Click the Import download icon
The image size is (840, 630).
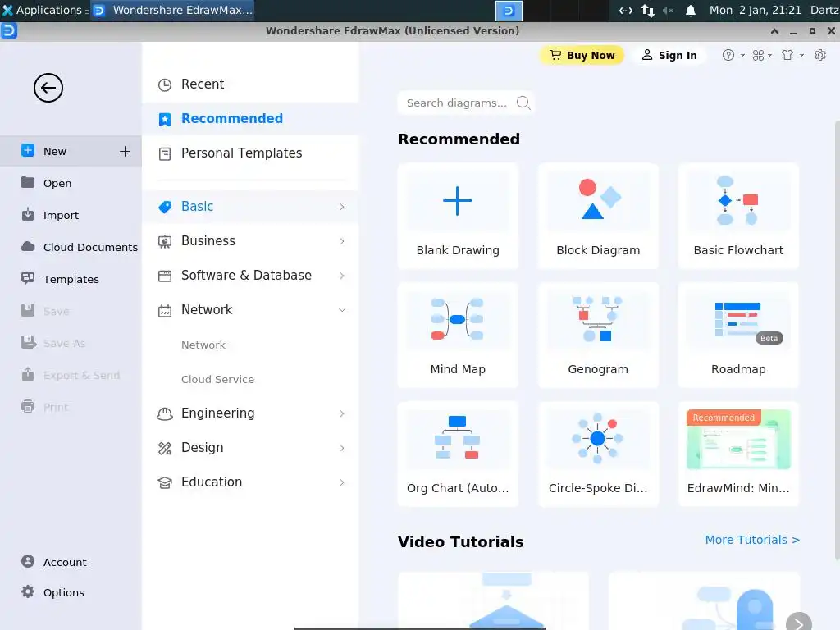[x=28, y=215]
